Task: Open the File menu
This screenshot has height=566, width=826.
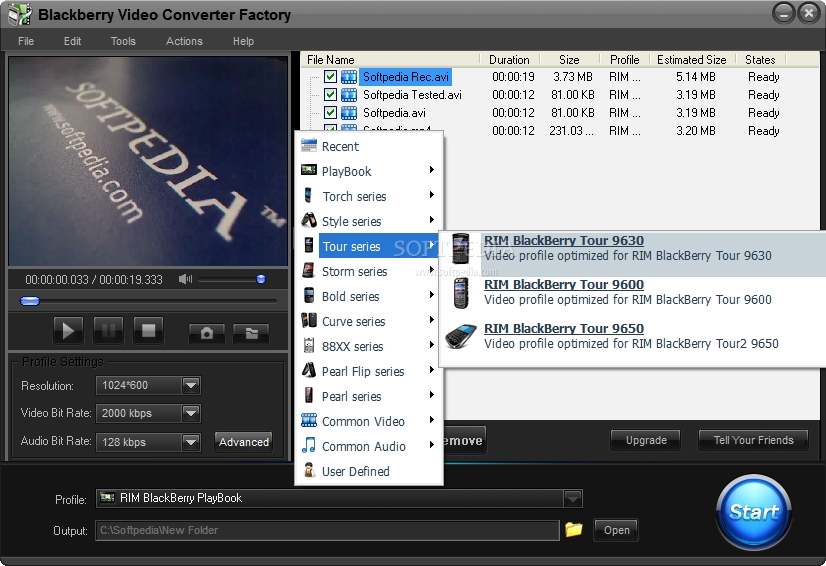Action: tap(26, 41)
